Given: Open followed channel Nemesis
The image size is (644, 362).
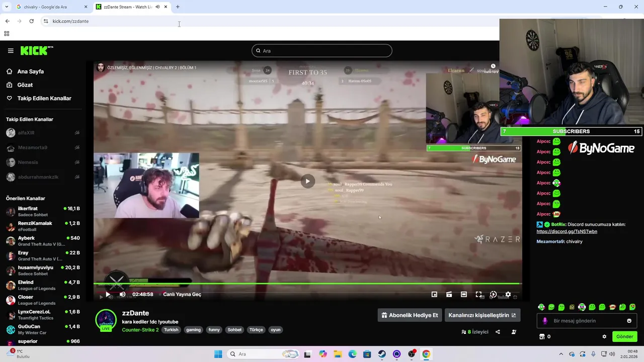Looking at the screenshot, I should 43,162.
